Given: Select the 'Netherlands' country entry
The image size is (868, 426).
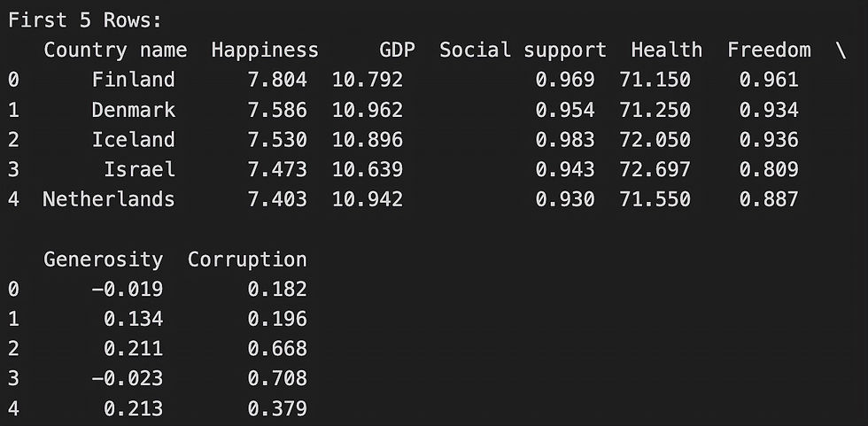Looking at the screenshot, I should pyautogui.click(x=109, y=199).
